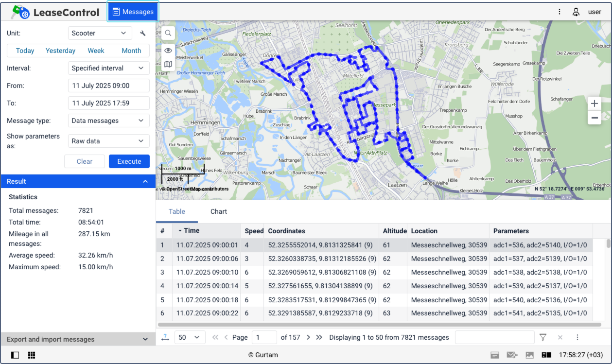Select message row 11.07.2025 09:00:06
Viewport: 612px width, 364px height.
(x=374, y=259)
